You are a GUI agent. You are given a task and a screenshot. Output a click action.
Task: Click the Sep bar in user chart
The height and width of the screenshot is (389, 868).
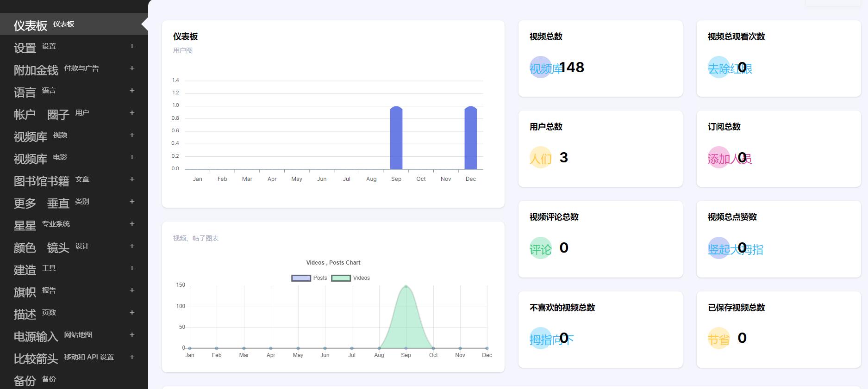click(396, 139)
